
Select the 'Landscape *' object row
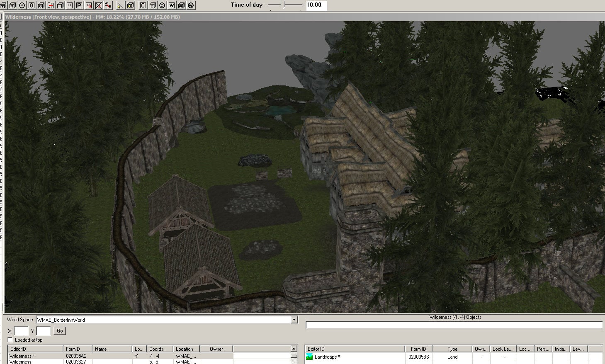click(x=454, y=357)
